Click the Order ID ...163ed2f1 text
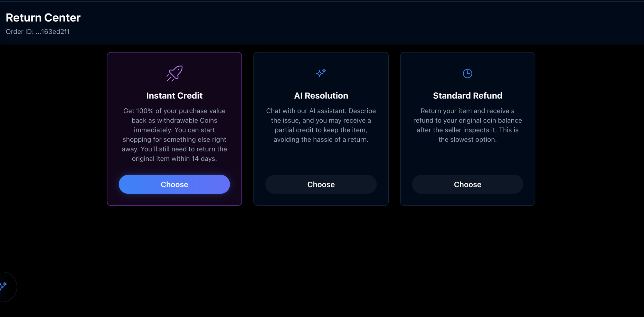The image size is (644, 317). point(38,32)
